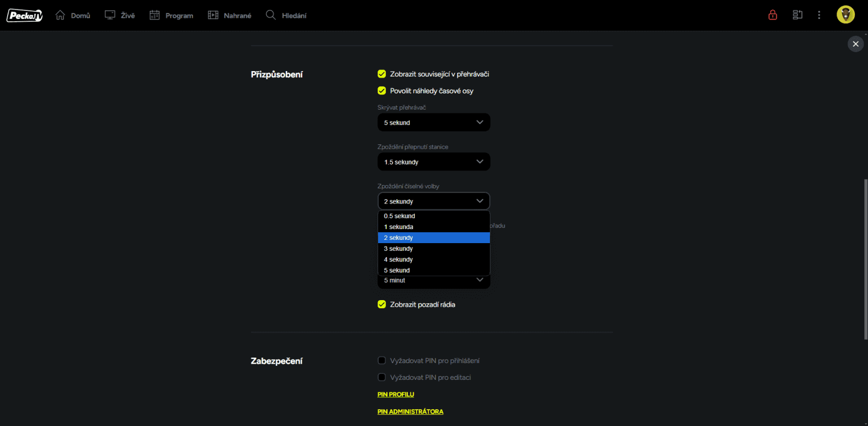Select 1 sekunda option
This screenshot has width=868, height=426.
click(x=434, y=227)
